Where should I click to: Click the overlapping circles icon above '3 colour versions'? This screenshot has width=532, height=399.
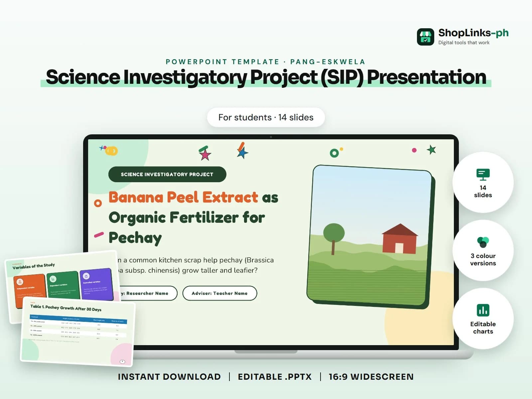pos(483,242)
